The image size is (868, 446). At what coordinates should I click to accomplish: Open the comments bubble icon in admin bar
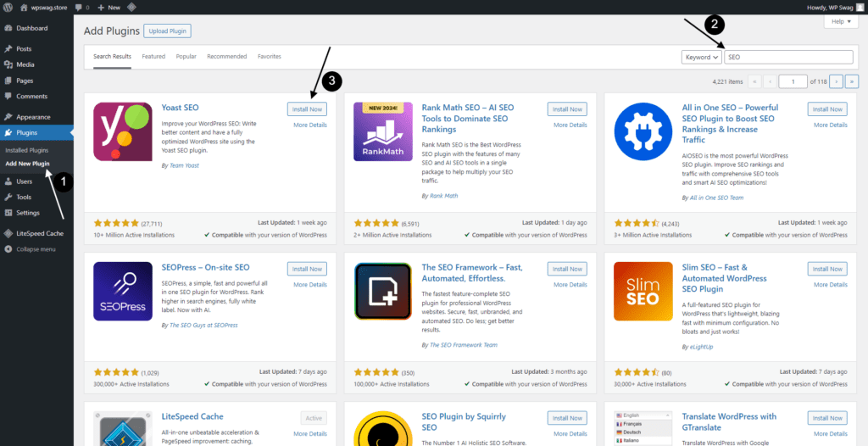coord(80,7)
